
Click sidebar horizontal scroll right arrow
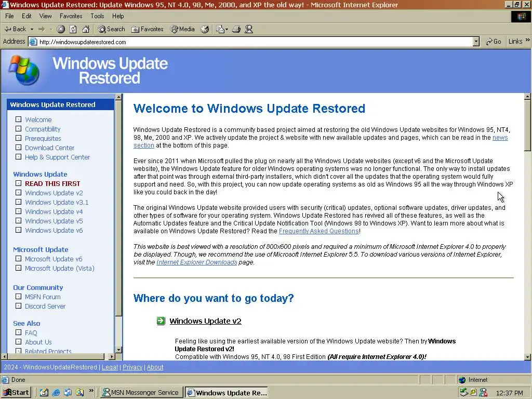[x=112, y=356]
